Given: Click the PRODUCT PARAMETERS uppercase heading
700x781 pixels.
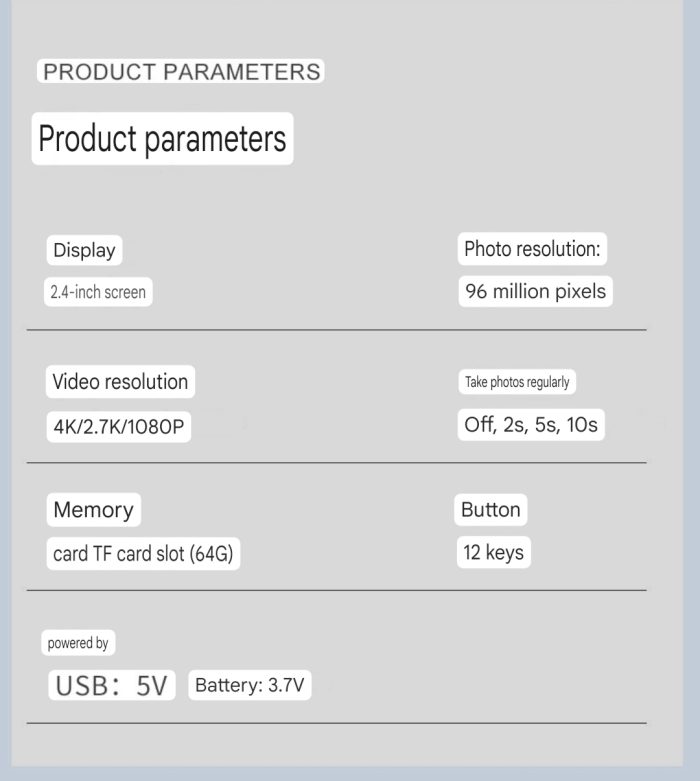Looking at the screenshot, I should (181, 71).
